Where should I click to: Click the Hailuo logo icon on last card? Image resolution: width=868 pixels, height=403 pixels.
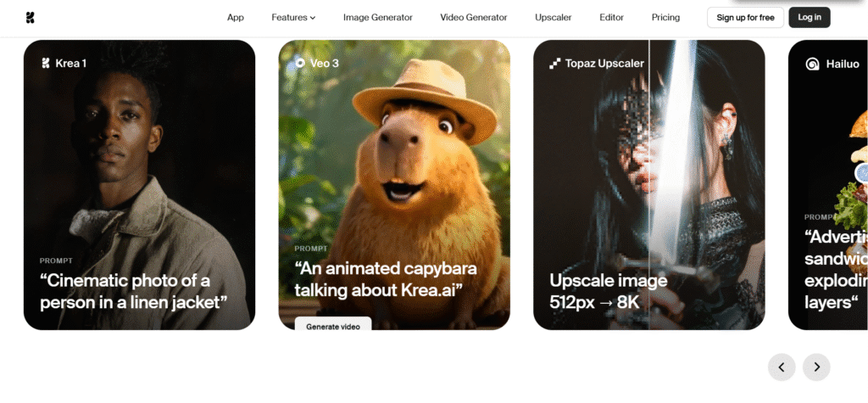pyautogui.click(x=812, y=64)
